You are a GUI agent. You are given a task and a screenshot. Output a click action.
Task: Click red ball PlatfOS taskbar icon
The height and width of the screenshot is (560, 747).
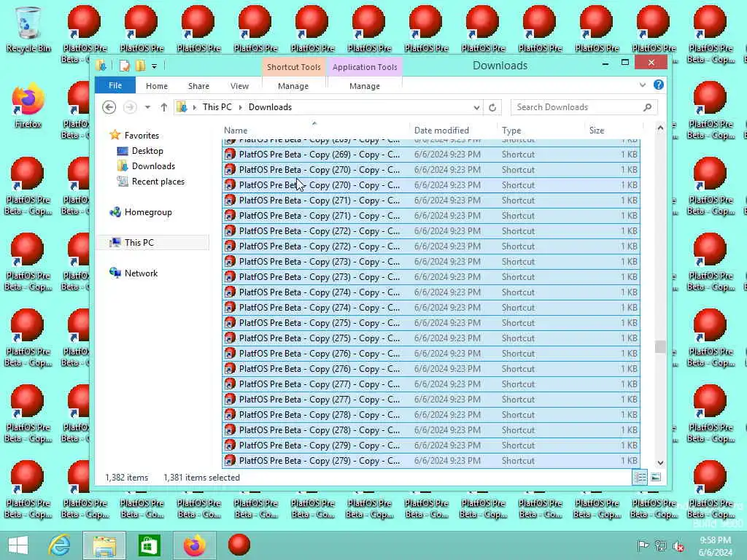tap(239, 545)
